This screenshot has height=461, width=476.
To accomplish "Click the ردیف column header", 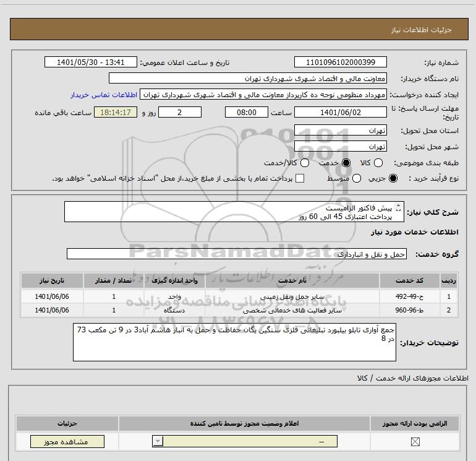I will (449, 280).
